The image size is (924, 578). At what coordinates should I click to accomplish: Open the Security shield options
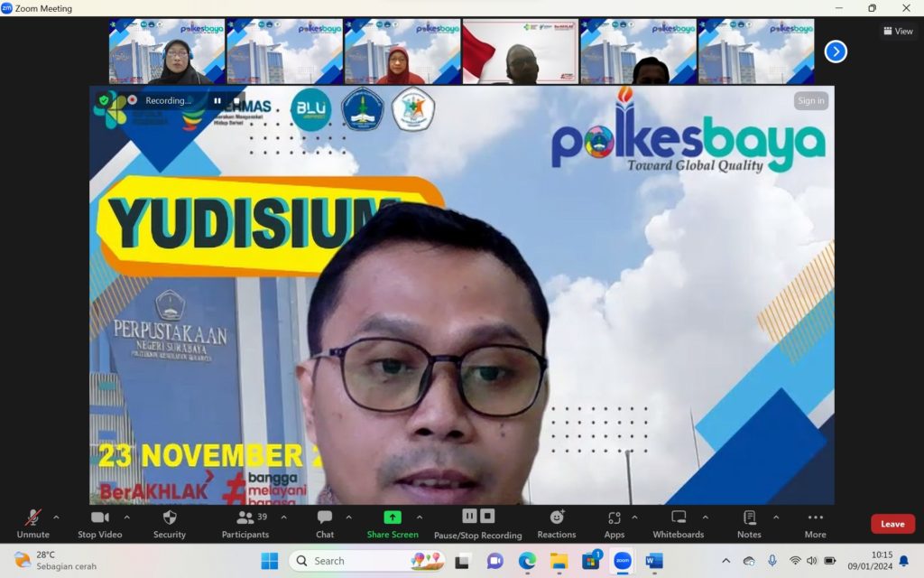tap(170, 524)
